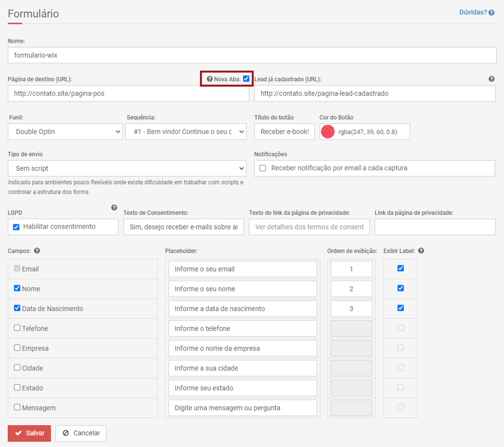The image size is (504, 447).
Task: Enable the Telefone field checkbox
Action: click(17, 328)
